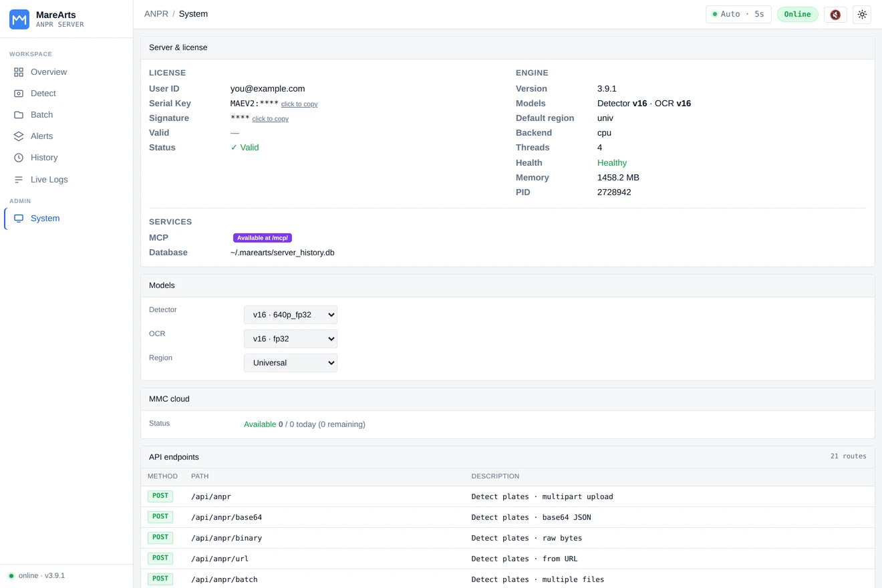Open the Detector model dropdown

(291, 315)
